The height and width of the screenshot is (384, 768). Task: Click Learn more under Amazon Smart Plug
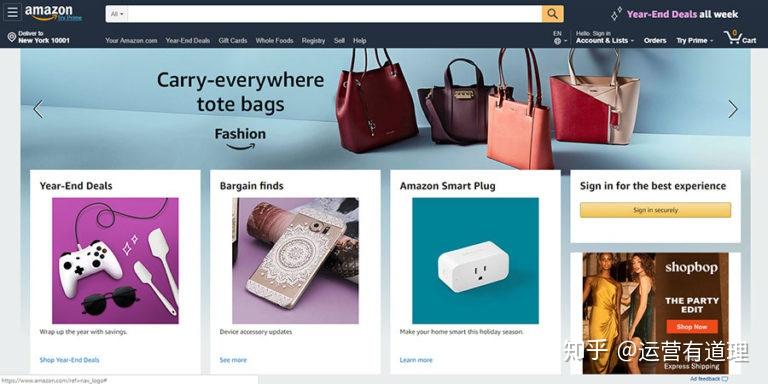pyautogui.click(x=416, y=360)
